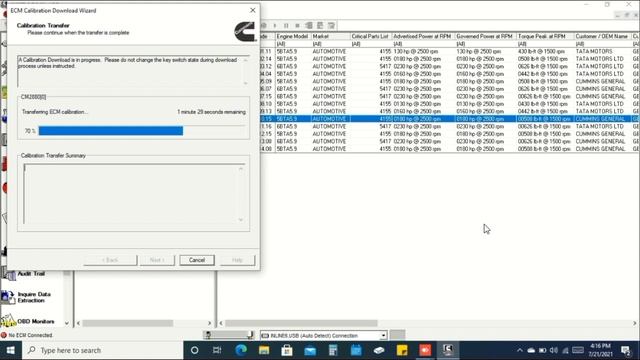Screen dimensions: 640x360
Task: Open notification center icon
Action: (626, 350)
